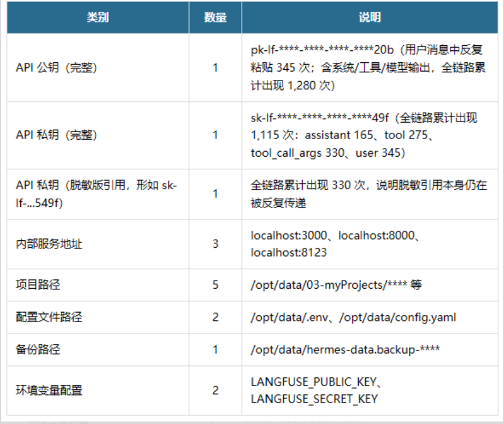The height and width of the screenshot is (424, 504).
Task: Click quantity 2 in 配置文件路径 row
Action: coord(215,317)
